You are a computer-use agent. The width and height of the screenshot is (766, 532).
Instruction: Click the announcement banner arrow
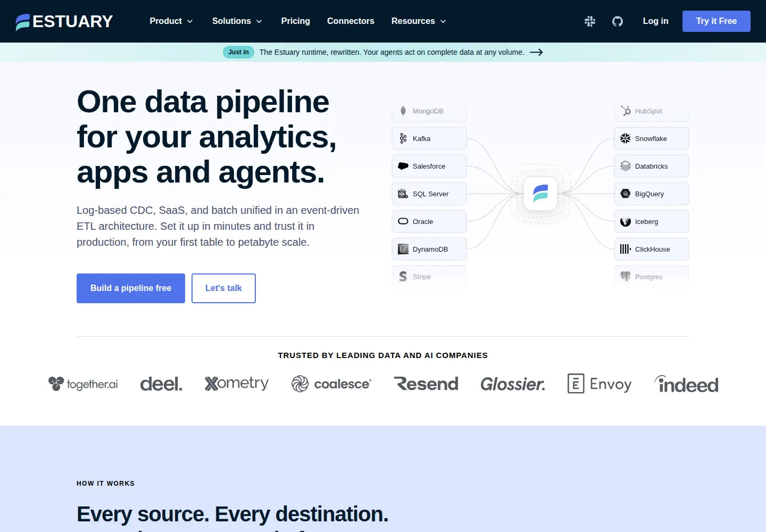pyautogui.click(x=536, y=52)
